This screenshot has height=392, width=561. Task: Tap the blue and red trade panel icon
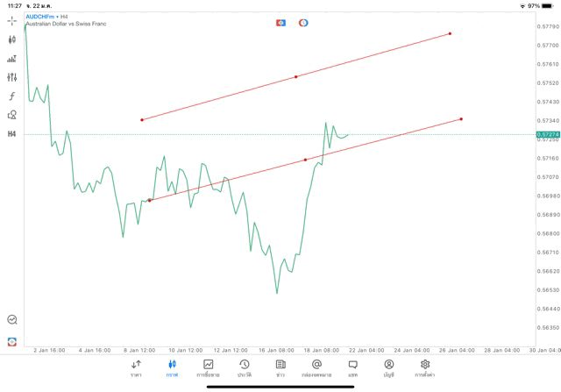(x=280, y=23)
